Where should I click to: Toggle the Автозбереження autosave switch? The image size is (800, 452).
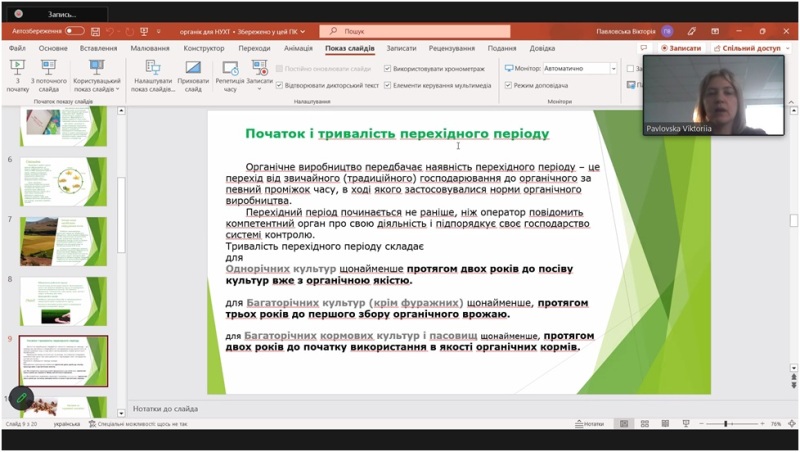(74, 31)
